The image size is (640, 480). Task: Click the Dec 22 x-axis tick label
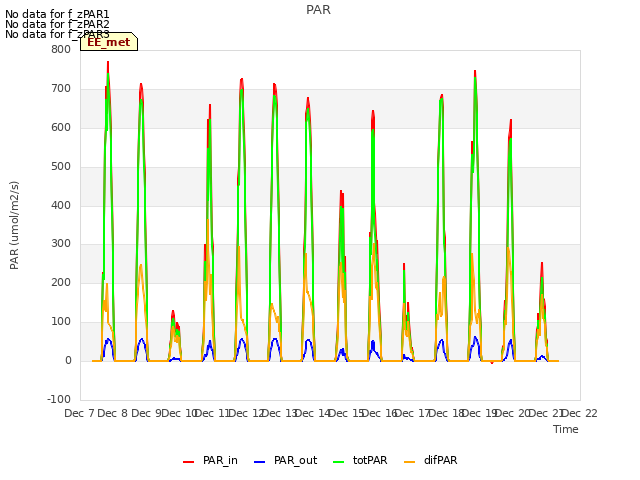[x=580, y=413]
